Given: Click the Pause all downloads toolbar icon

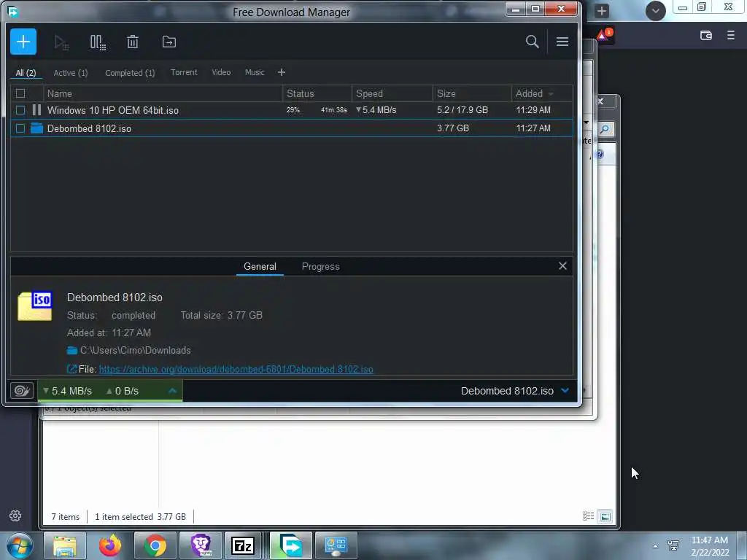Looking at the screenshot, I should click(x=98, y=42).
